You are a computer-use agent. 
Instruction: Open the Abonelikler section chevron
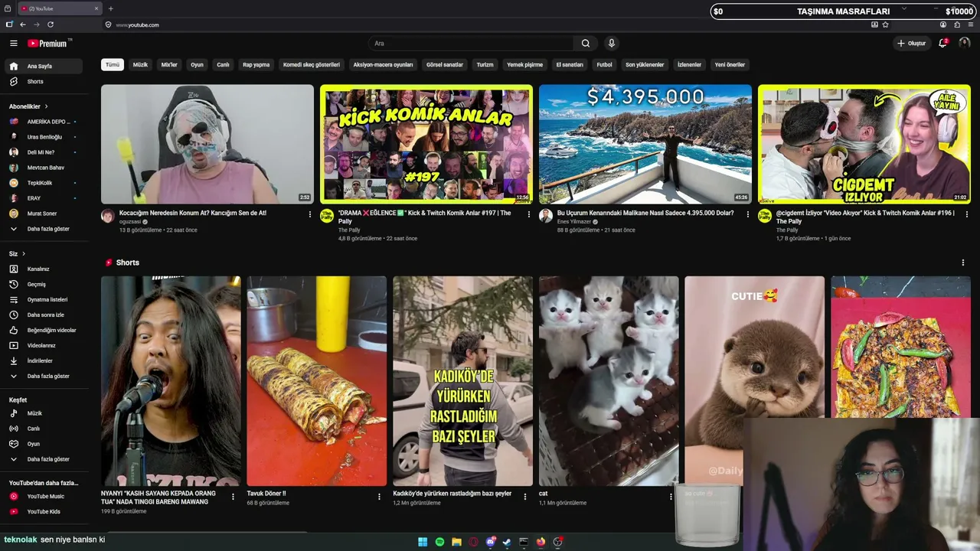46,106
